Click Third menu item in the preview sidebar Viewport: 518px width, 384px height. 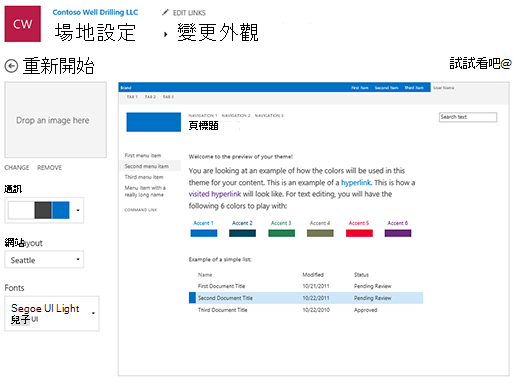pyautogui.click(x=144, y=177)
